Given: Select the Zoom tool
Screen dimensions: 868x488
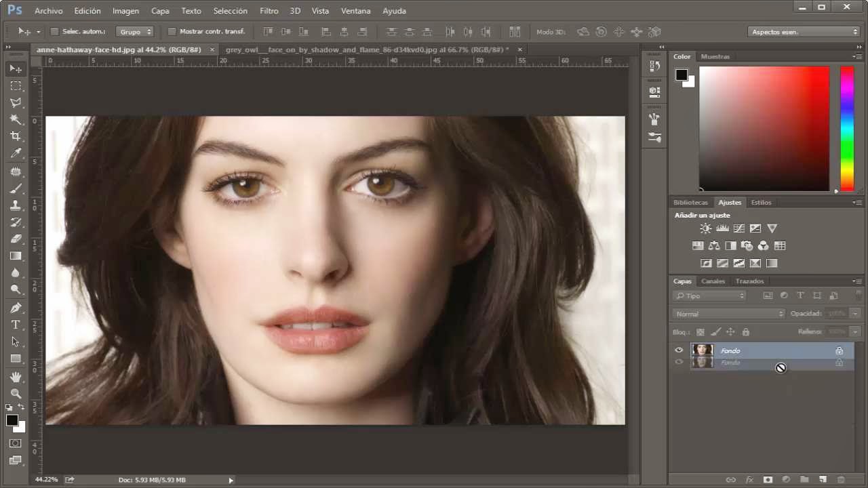Looking at the screenshot, I should [x=16, y=393].
